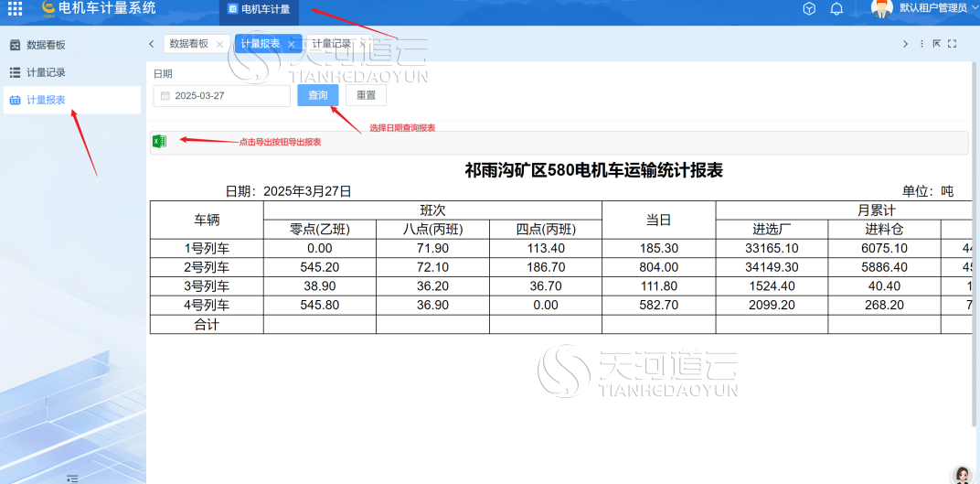Viewport: 980px width, 484px height.
Task: Open the notification bell
Action: (x=836, y=9)
